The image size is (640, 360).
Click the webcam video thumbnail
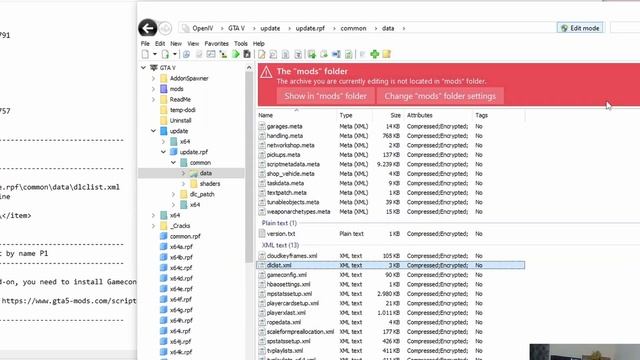(584, 352)
